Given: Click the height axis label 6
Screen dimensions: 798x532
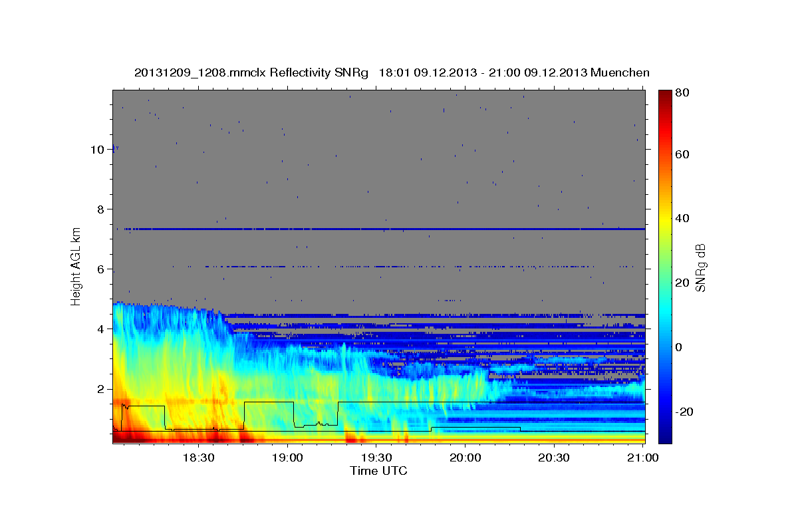Looking at the screenshot, I should (x=101, y=269).
